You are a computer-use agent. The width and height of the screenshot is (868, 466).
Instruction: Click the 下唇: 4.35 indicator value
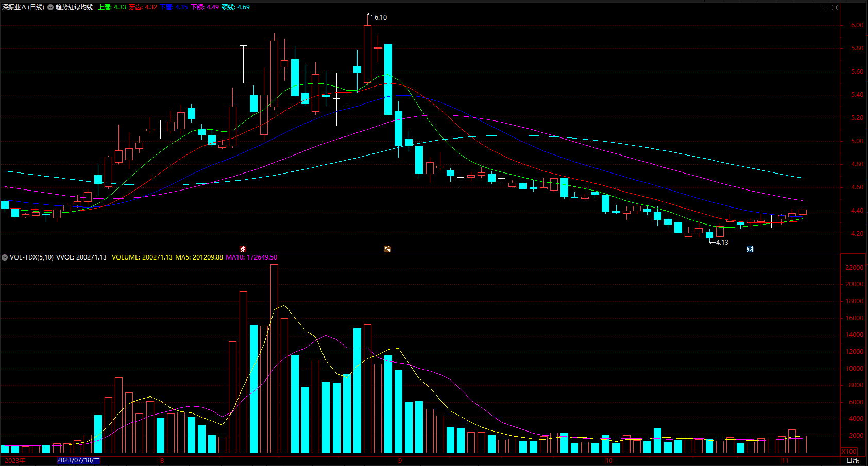pos(174,7)
